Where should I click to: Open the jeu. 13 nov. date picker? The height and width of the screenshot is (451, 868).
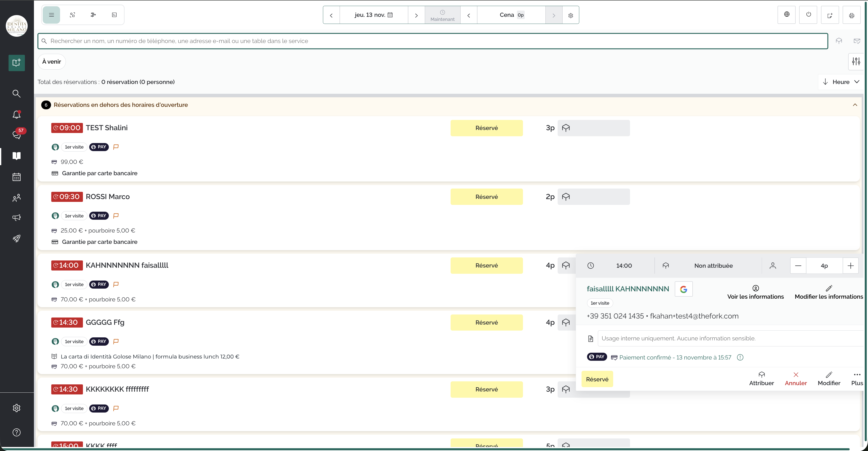pos(373,15)
